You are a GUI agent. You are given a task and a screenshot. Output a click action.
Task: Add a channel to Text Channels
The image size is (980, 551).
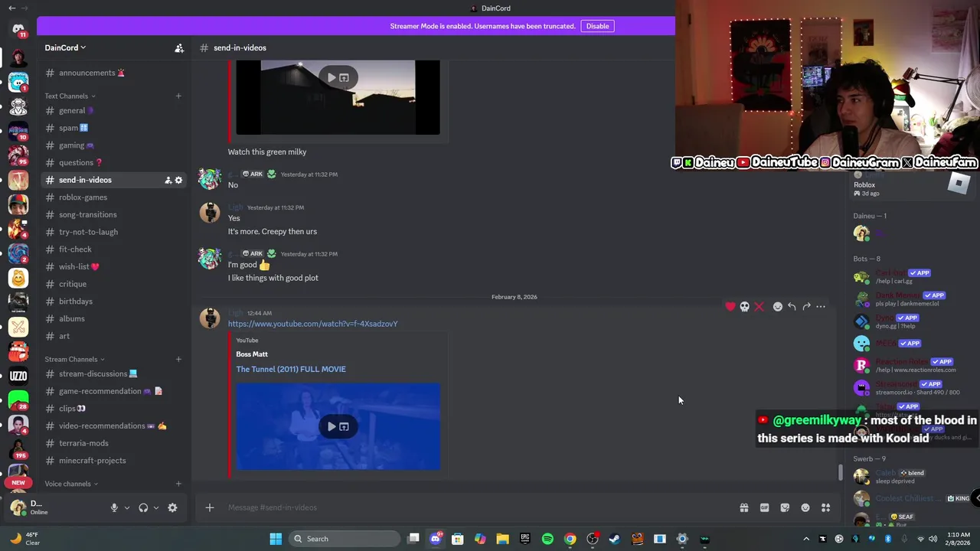(x=178, y=96)
